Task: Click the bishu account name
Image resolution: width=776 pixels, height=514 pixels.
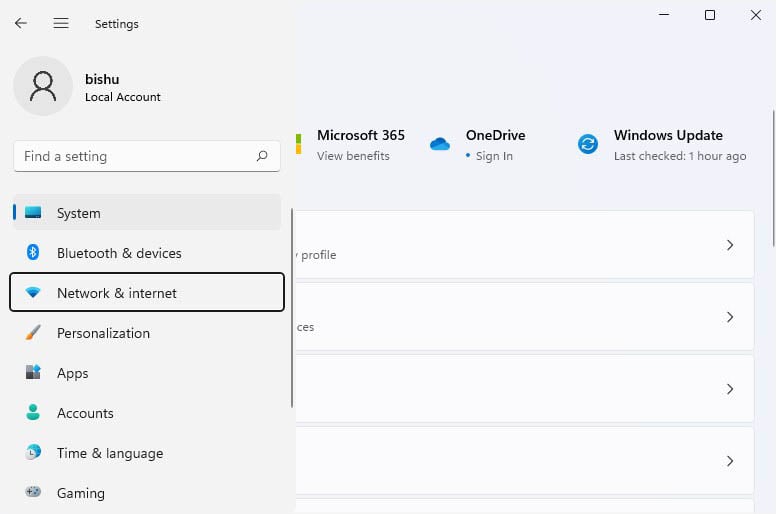Action: (102, 79)
